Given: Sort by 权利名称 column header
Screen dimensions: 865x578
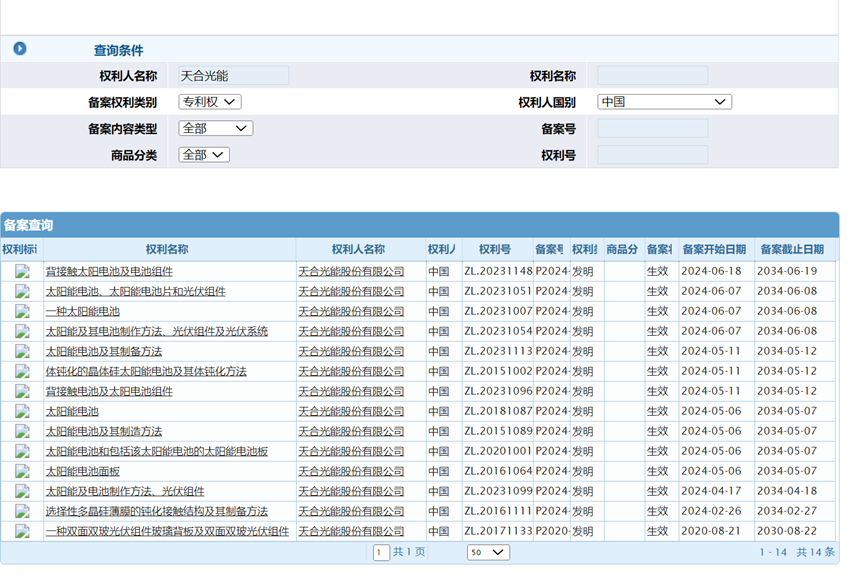Looking at the screenshot, I should point(167,249).
